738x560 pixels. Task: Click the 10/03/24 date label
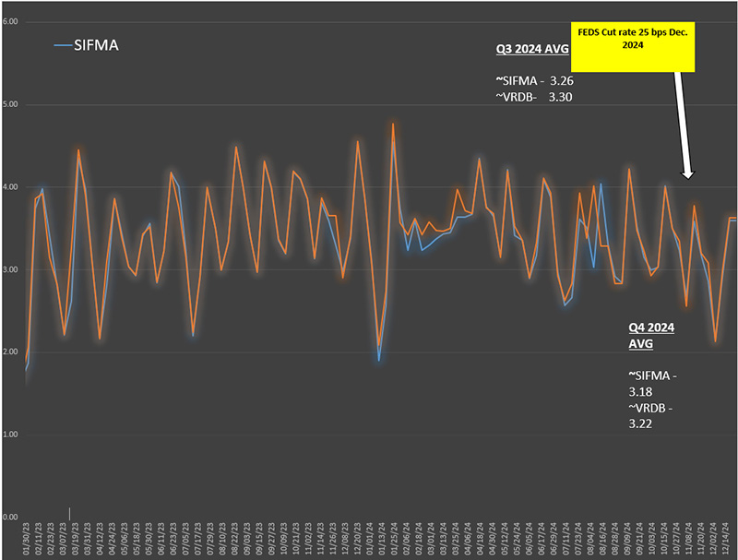pyautogui.click(x=652, y=539)
